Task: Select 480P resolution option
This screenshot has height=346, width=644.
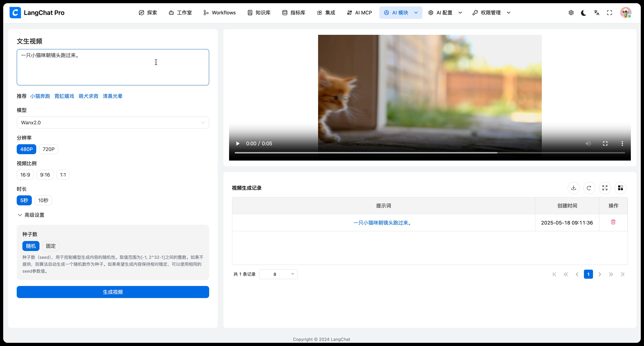Action: tap(26, 149)
